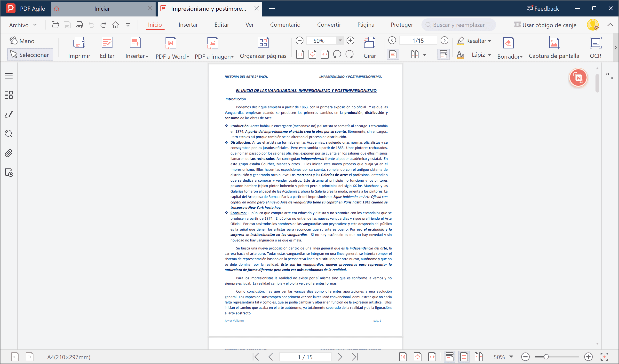
Task: Show page thumbnails panel
Action: [8, 95]
